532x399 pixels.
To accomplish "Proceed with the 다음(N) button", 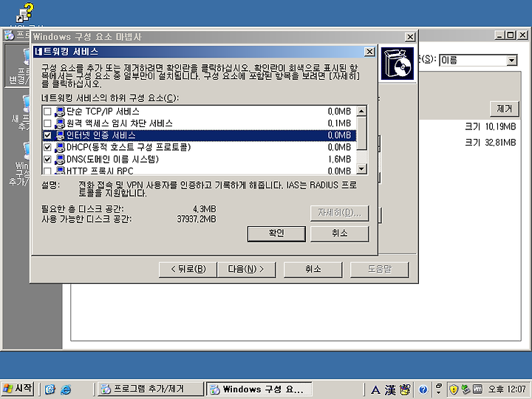I will click(x=246, y=270).
